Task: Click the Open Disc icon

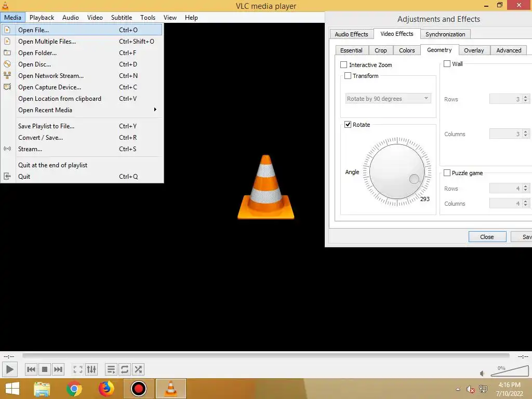Action: [7, 64]
